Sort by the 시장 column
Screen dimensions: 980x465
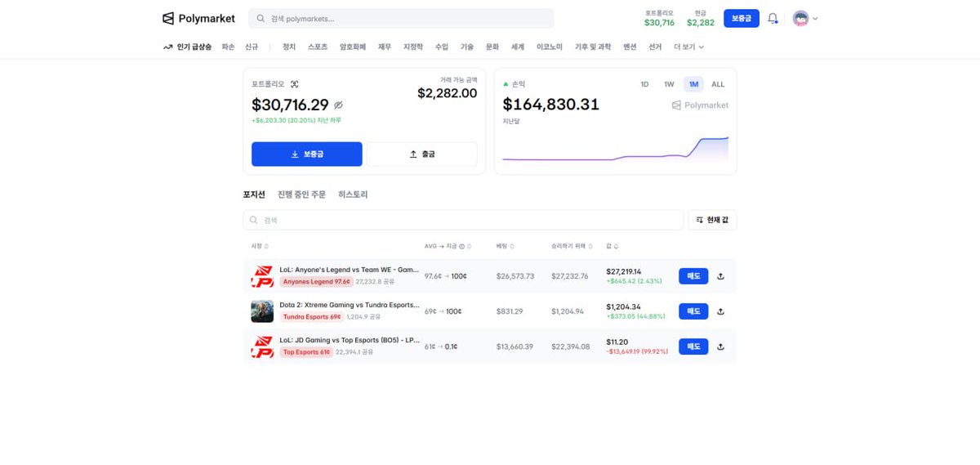pyautogui.click(x=260, y=246)
